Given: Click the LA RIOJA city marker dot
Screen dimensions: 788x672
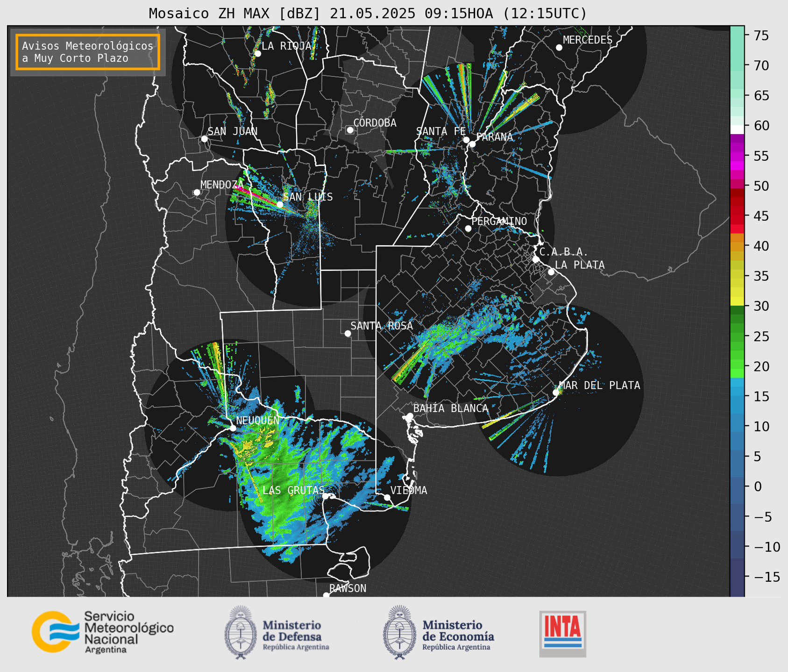Looking at the screenshot, I should pyautogui.click(x=257, y=54).
